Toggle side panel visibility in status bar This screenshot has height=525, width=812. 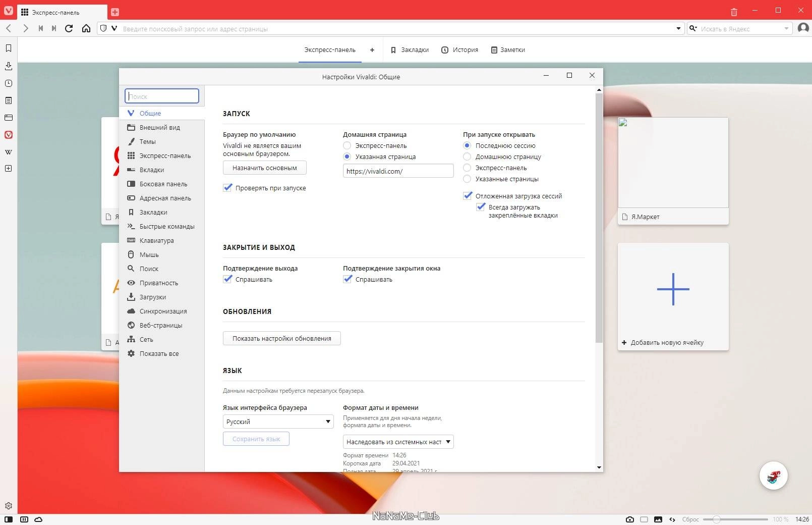9,519
